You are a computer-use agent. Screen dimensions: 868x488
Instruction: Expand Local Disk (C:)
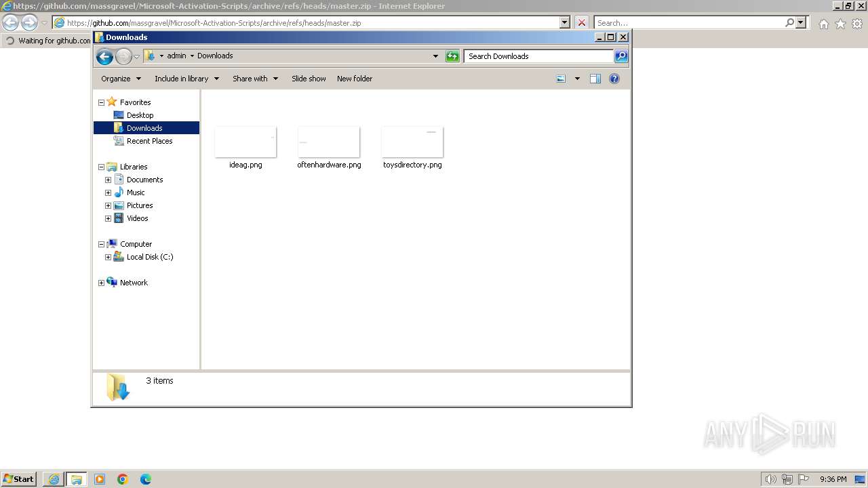(x=108, y=257)
